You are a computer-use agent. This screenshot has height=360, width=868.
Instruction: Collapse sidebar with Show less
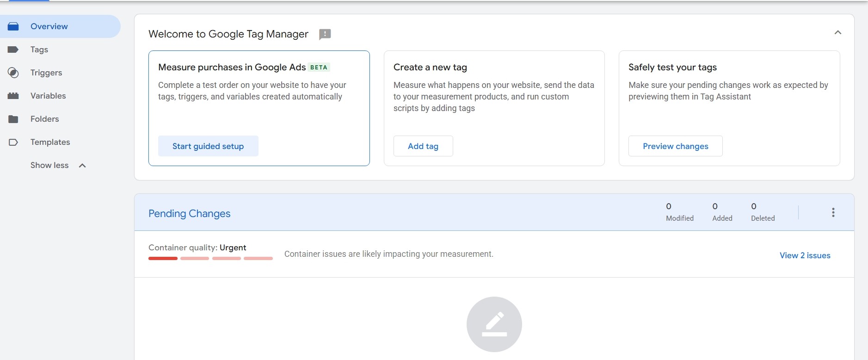[x=58, y=165]
